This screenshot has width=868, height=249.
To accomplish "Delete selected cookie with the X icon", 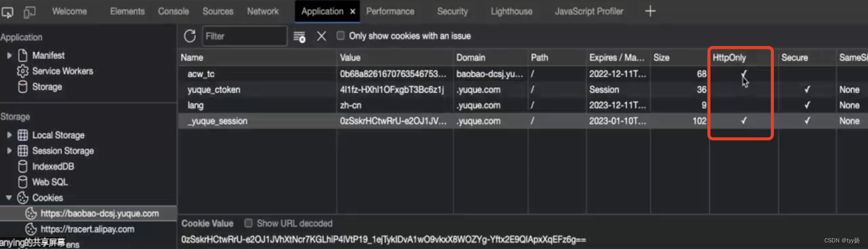I will (322, 36).
